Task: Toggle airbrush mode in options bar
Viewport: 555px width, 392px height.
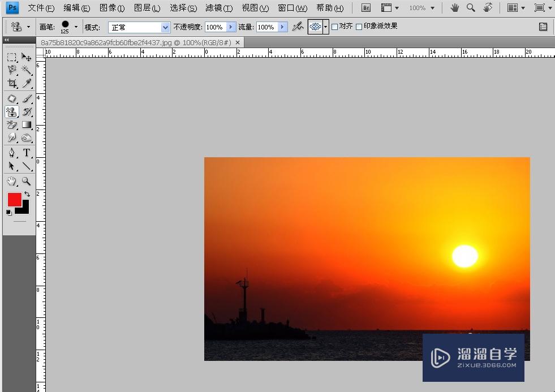Action: click(x=298, y=27)
